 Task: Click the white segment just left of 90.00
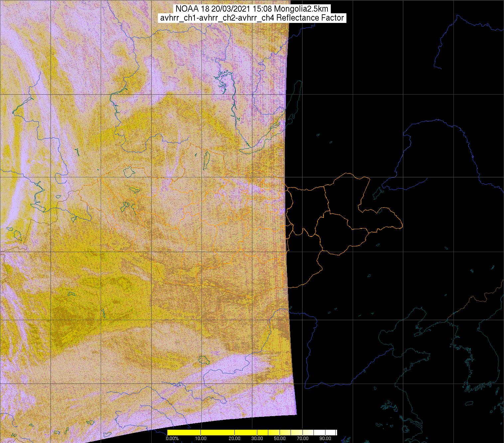(x=319, y=432)
